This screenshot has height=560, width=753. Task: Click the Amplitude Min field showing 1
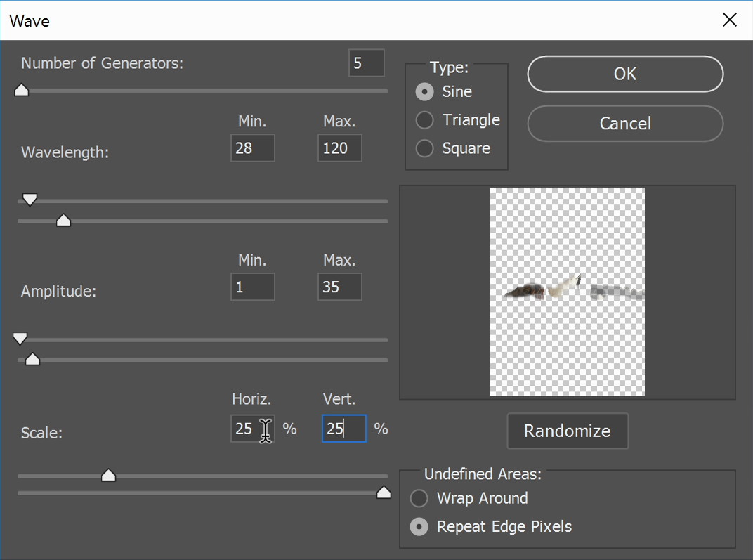coord(252,287)
